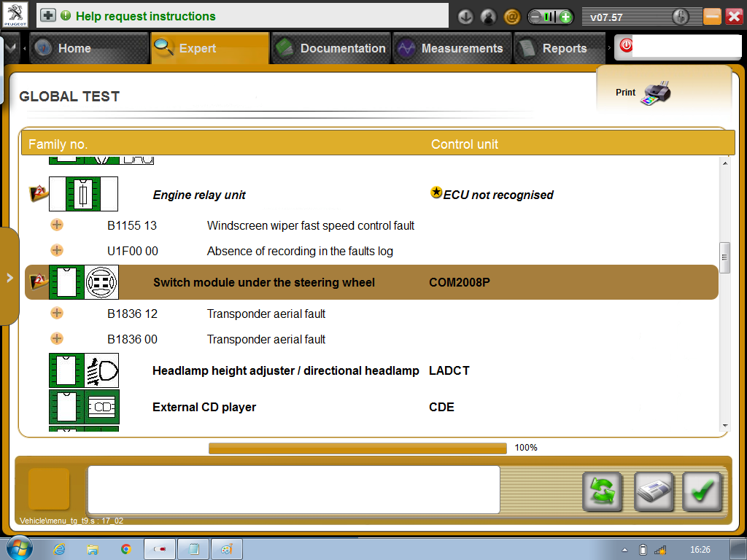747x560 pixels.
Task: Click the Help request instructions text
Action: (x=145, y=16)
